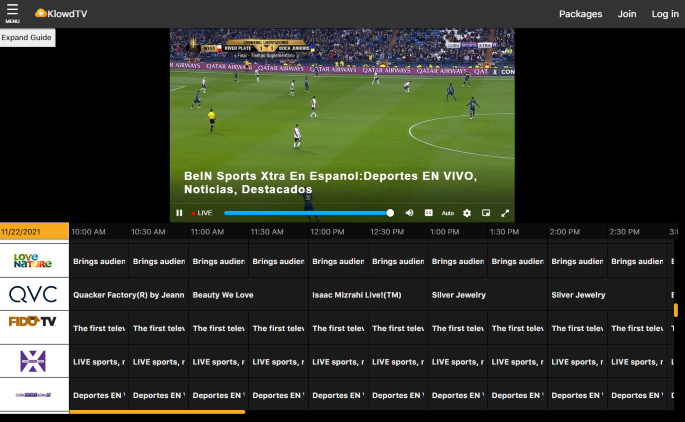Open the hamburger Menu icon

(x=12, y=12)
